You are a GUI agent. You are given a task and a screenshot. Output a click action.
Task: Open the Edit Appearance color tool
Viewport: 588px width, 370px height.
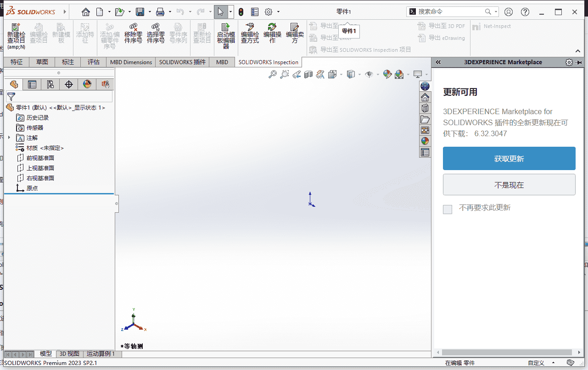pyautogui.click(x=387, y=74)
